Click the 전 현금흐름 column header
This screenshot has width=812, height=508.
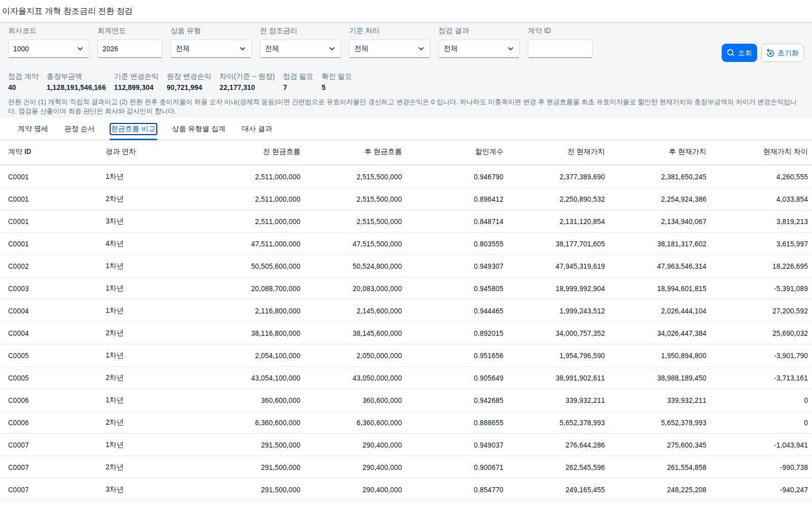click(282, 152)
